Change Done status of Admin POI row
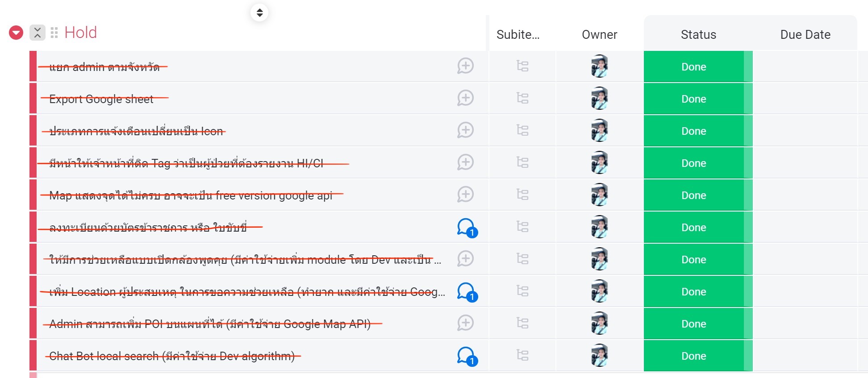This screenshot has width=868, height=378. [698, 324]
